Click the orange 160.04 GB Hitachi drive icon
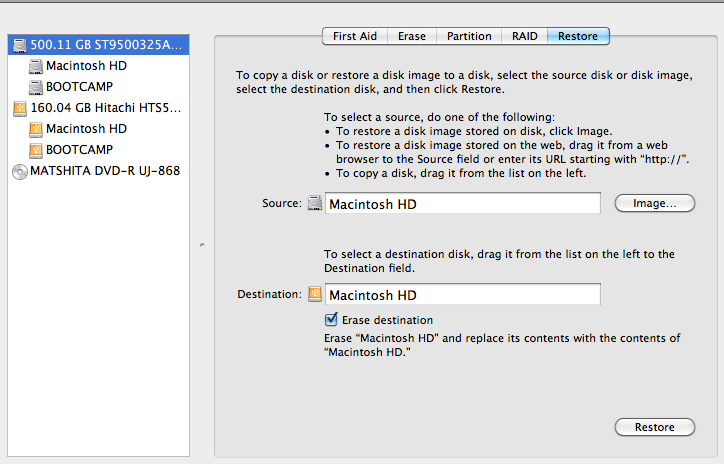The height and width of the screenshot is (464, 724). point(20,108)
